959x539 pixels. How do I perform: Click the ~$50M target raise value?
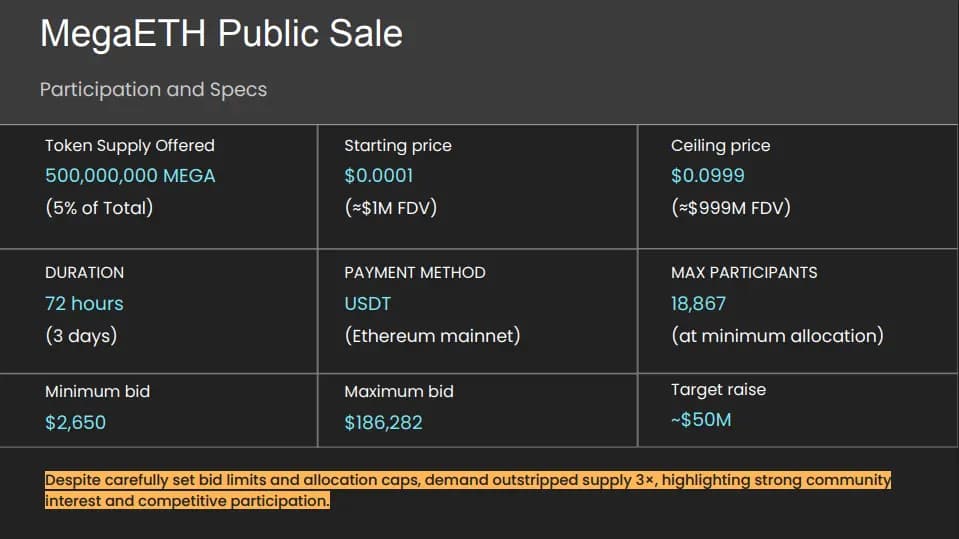701,420
